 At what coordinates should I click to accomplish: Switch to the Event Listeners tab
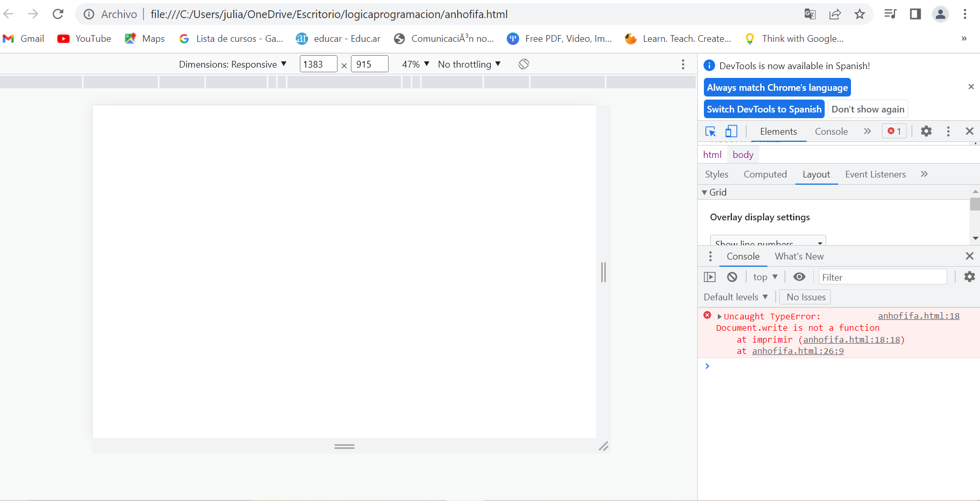[x=875, y=174]
